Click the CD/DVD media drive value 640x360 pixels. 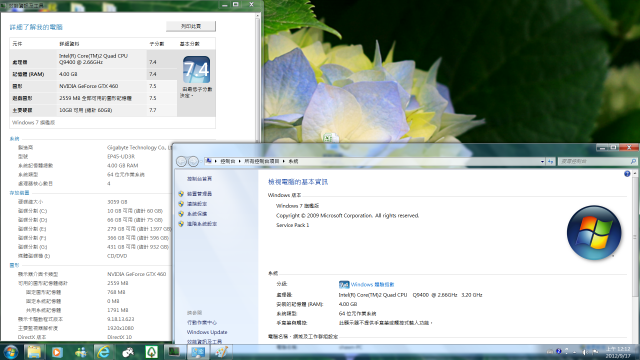click(117, 256)
